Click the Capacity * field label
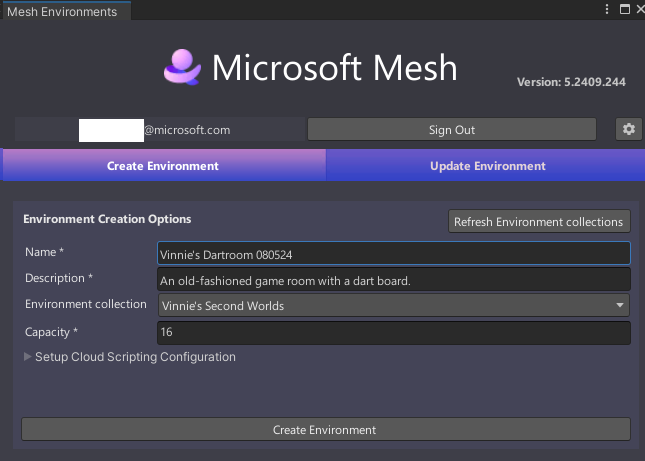Image resolution: width=645 pixels, height=461 pixels. click(x=51, y=332)
